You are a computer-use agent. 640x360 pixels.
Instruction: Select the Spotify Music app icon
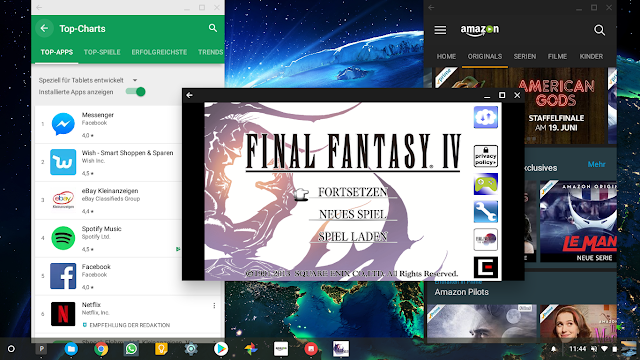pyautogui.click(x=63, y=238)
